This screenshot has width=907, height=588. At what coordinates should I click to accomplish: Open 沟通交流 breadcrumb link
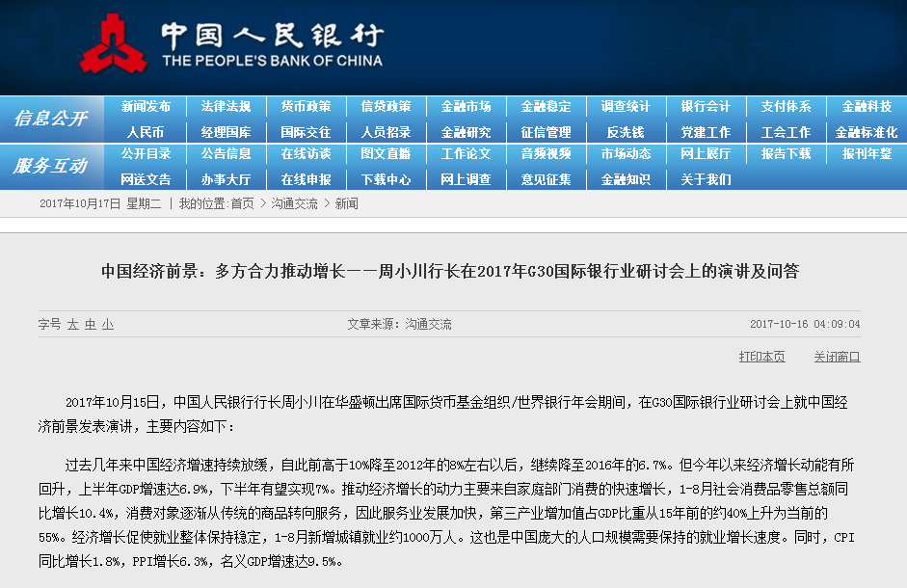point(294,203)
